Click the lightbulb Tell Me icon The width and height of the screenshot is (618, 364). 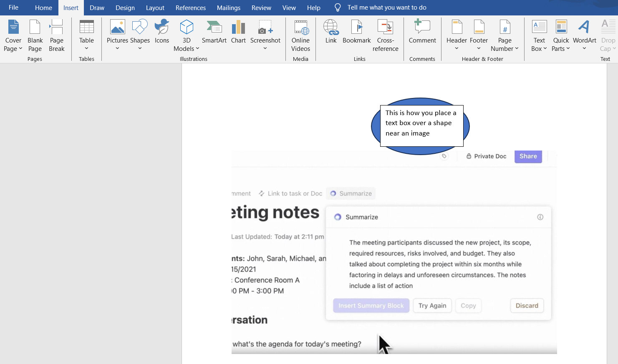coord(338,8)
